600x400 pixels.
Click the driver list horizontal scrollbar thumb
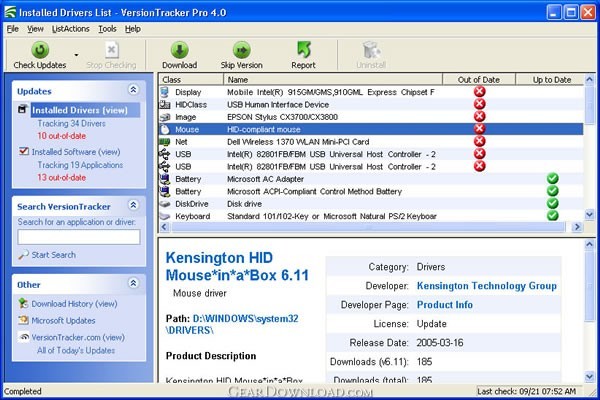[368, 227]
